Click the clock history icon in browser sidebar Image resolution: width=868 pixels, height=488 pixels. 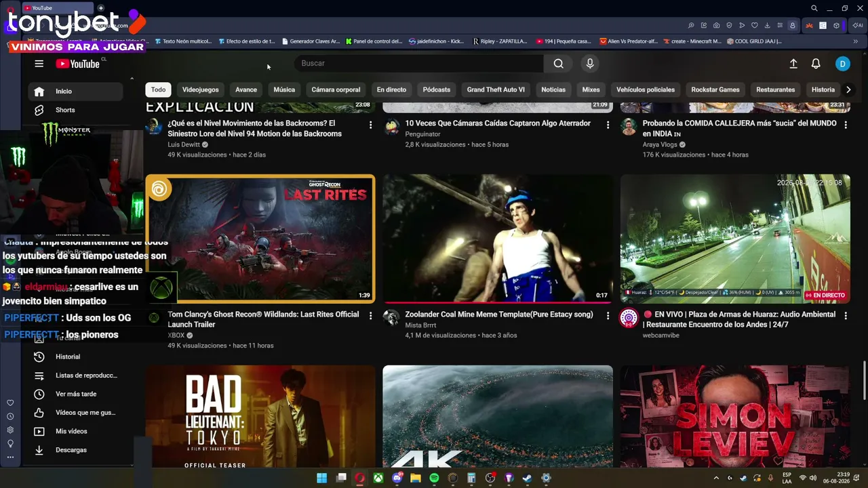(10, 416)
